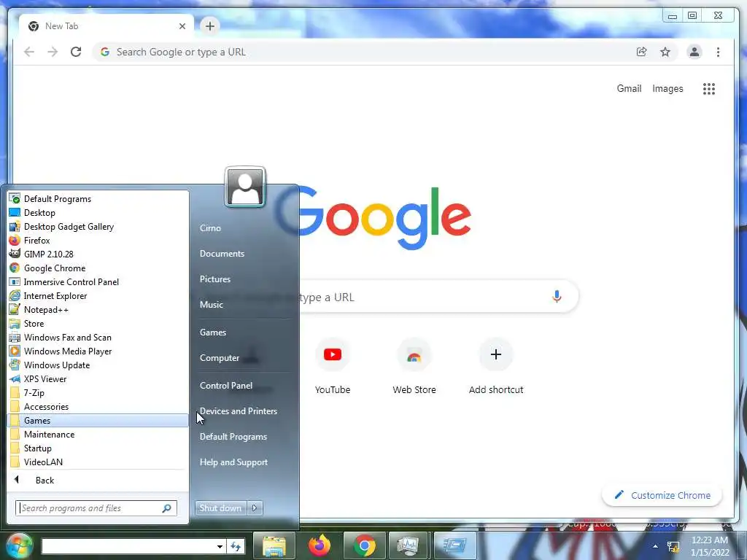Close the New Tab tab

point(182,26)
